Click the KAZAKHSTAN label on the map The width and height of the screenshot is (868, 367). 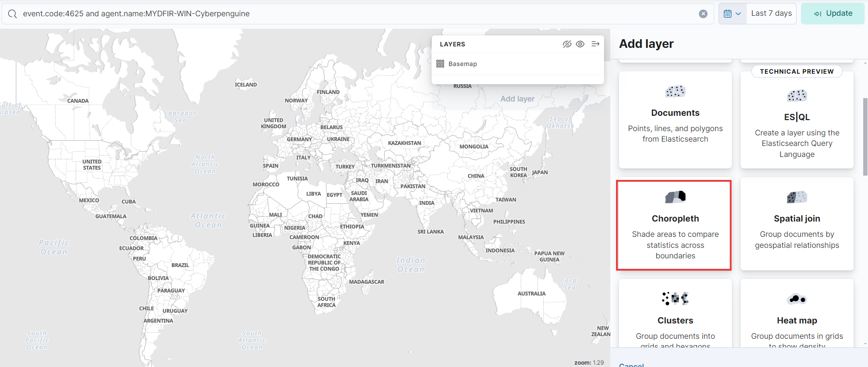405,143
